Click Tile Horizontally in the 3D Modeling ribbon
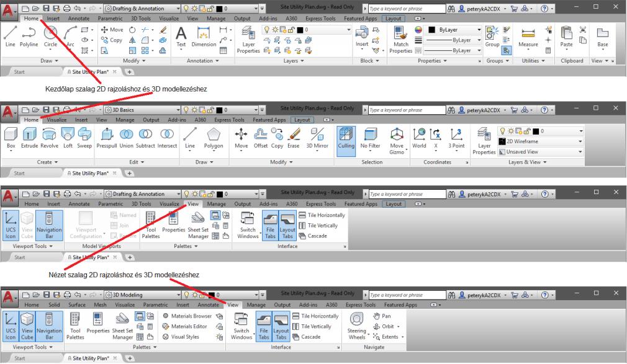 315,316
